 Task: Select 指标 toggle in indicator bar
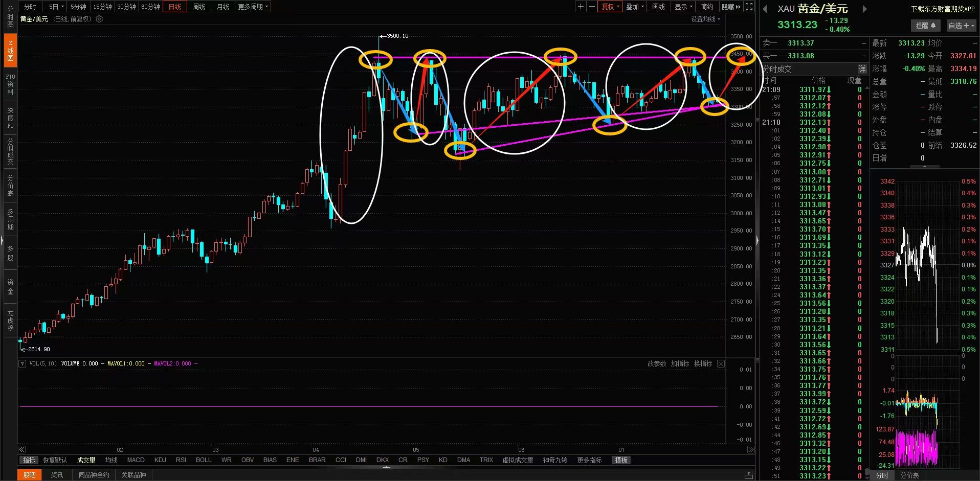pyautogui.click(x=29, y=460)
